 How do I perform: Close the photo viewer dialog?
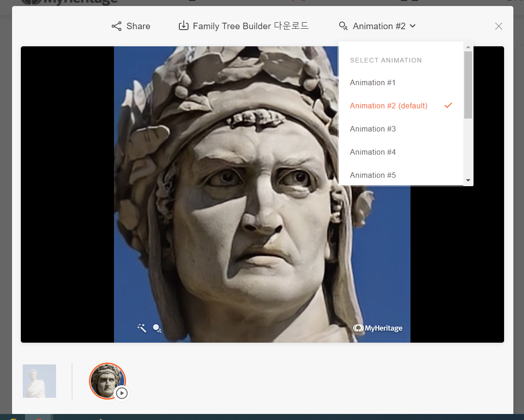tap(499, 26)
